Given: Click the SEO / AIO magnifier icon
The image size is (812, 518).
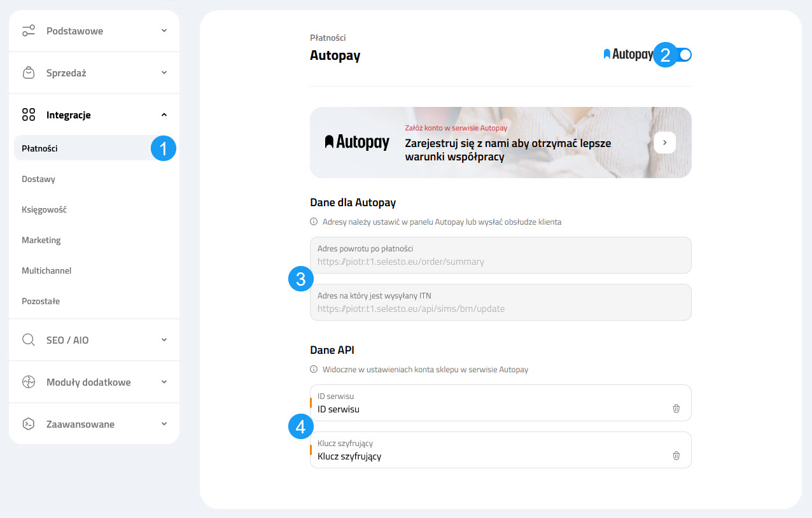Looking at the screenshot, I should tap(29, 340).
